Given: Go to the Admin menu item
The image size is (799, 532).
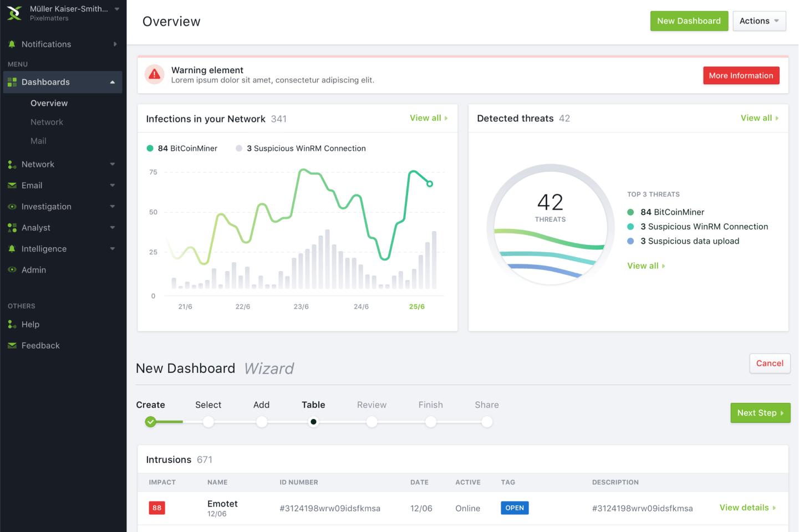Looking at the screenshot, I should (34, 270).
